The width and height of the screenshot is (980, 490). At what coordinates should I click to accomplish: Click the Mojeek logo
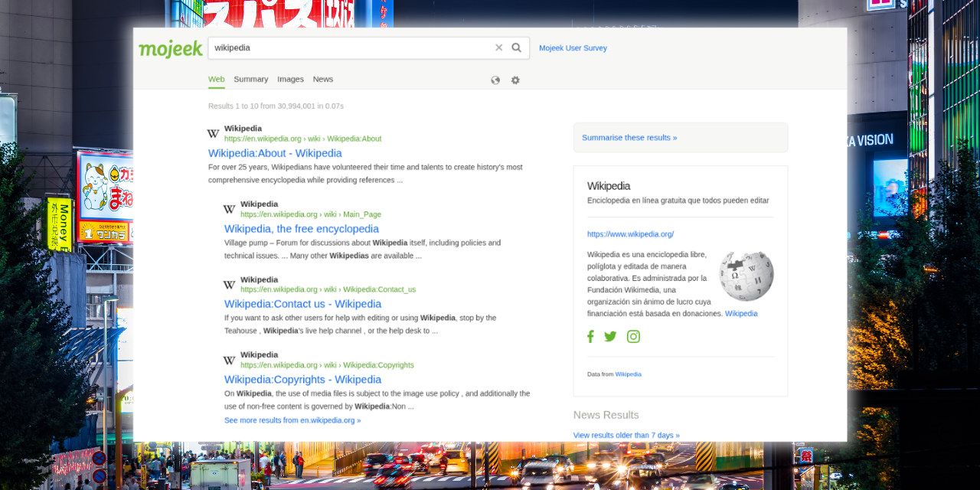(x=171, y=48)
